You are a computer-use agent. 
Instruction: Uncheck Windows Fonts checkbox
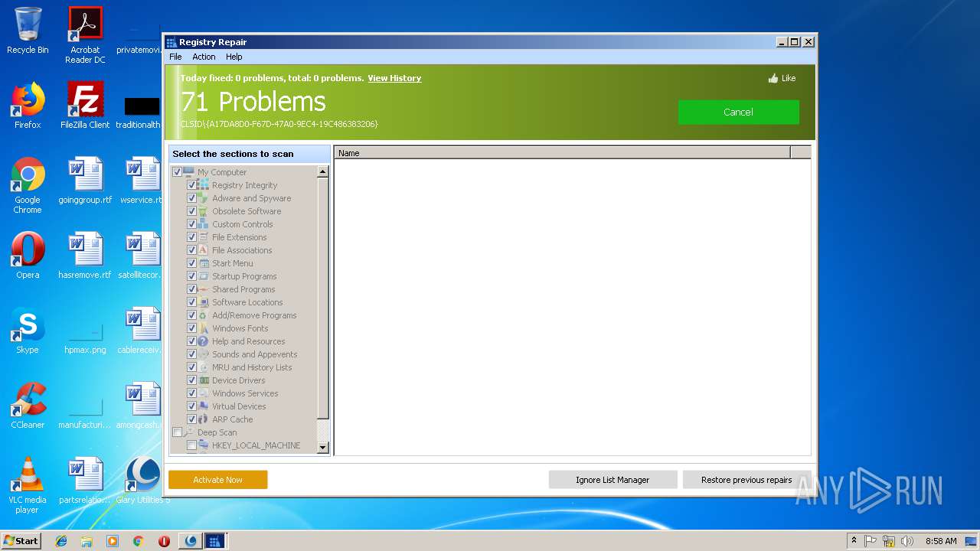pyautogui.click(x=192, y=328)
